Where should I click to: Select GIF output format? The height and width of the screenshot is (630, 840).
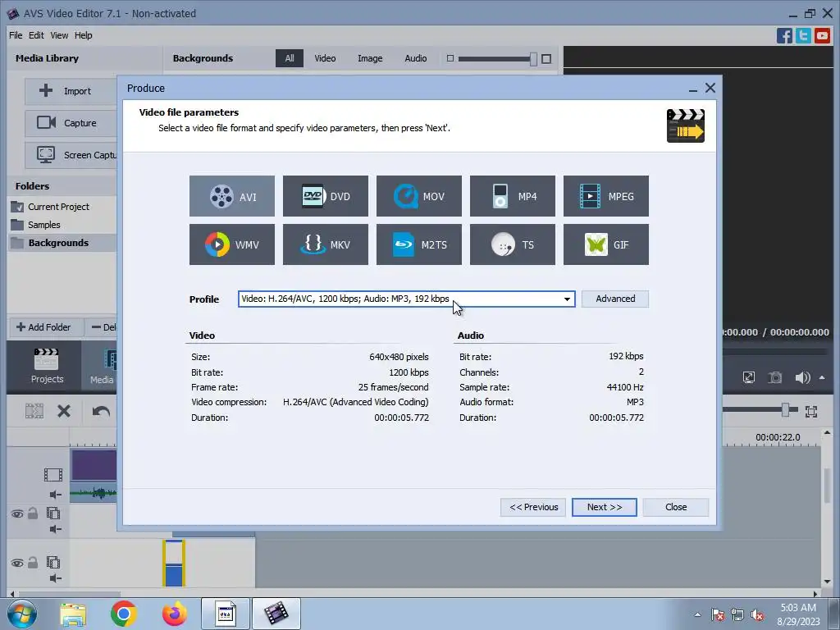(606, 244)
